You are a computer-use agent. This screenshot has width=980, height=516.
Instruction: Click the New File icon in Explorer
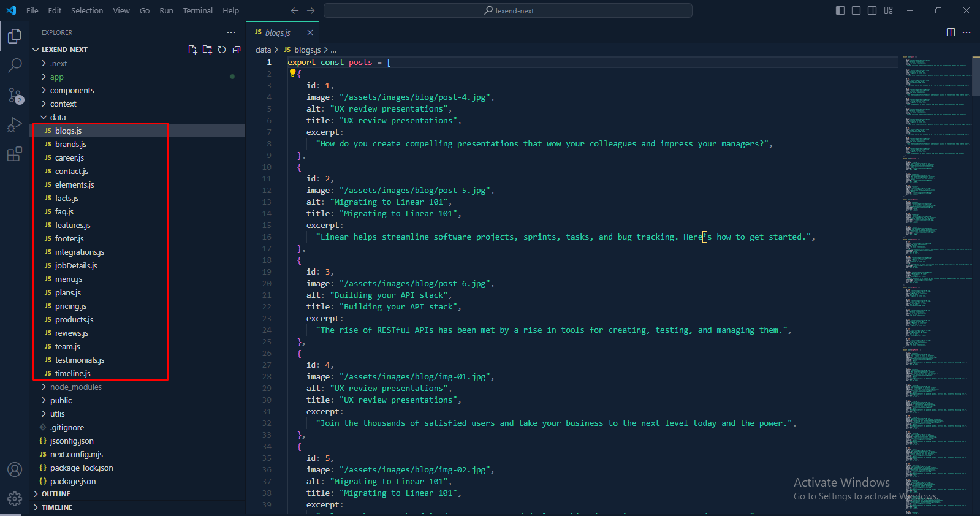tap(192, 50)
